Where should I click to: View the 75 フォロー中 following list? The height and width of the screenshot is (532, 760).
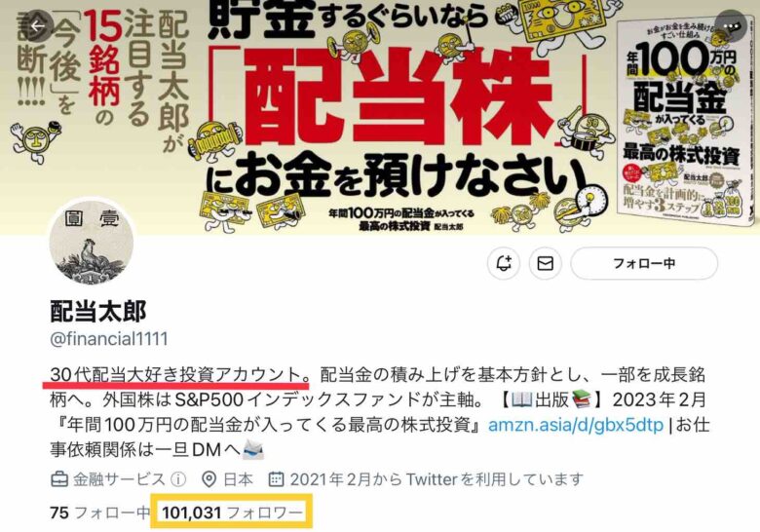(x=99, y=513)
